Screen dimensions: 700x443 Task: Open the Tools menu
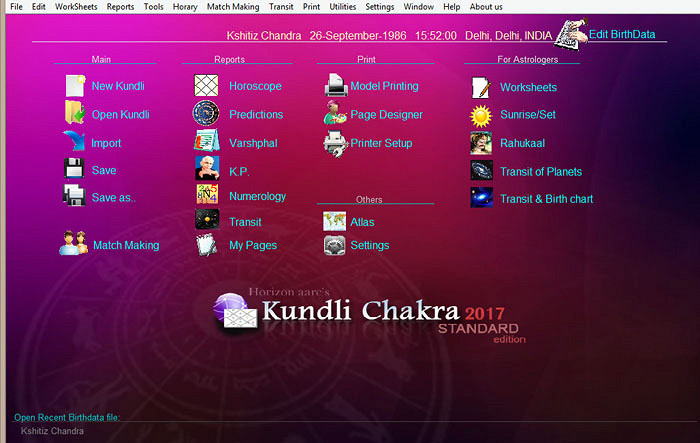154,7
